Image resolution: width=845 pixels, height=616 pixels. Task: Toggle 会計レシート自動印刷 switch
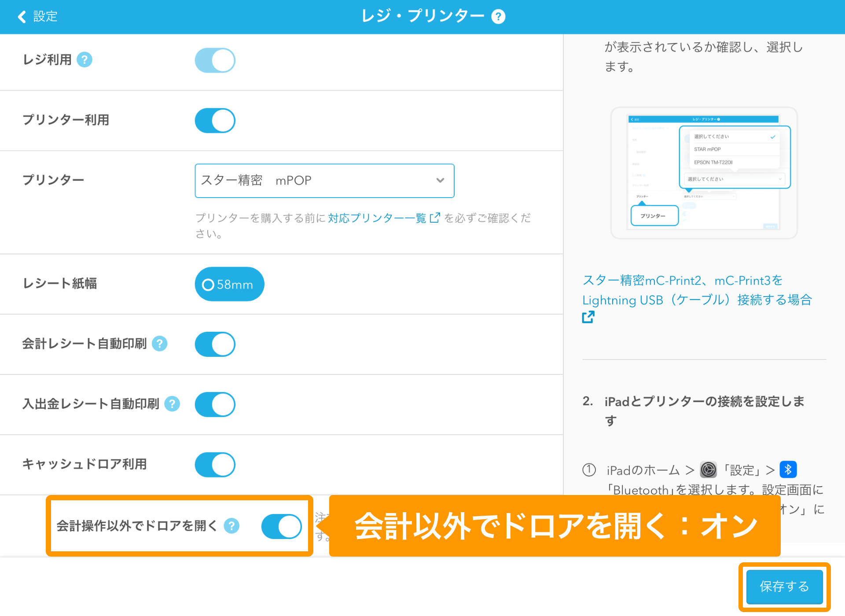coord(215,344)
